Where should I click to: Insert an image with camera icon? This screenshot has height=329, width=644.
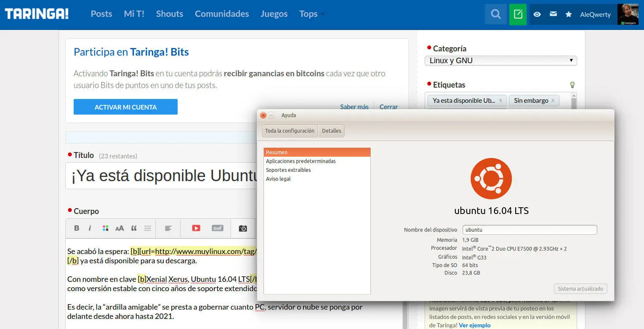(x=243, y=228)
